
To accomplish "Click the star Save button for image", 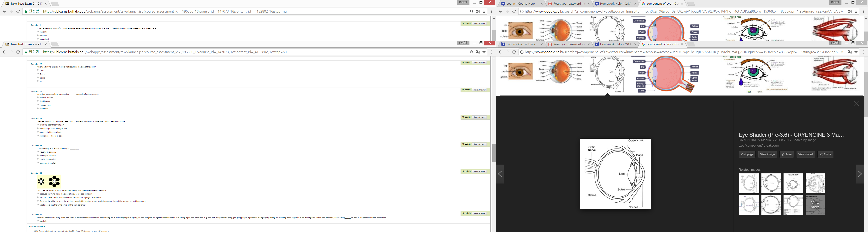I will [786, 154].
